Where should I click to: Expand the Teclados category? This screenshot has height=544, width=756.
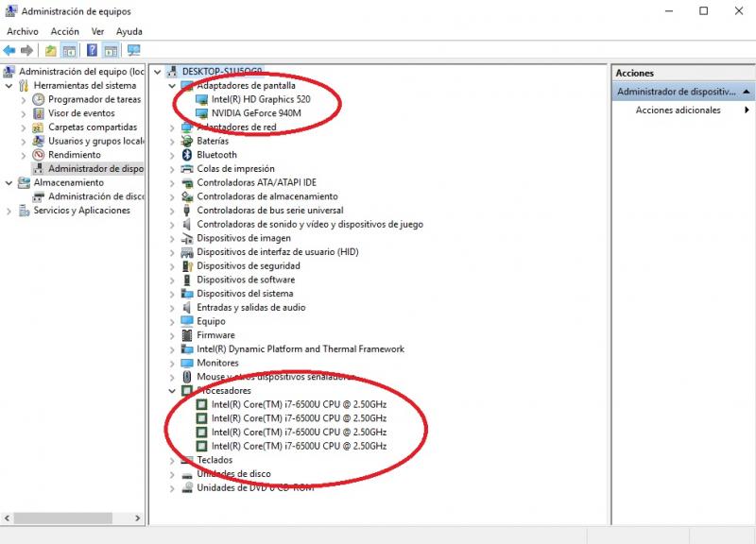[172, 460]
